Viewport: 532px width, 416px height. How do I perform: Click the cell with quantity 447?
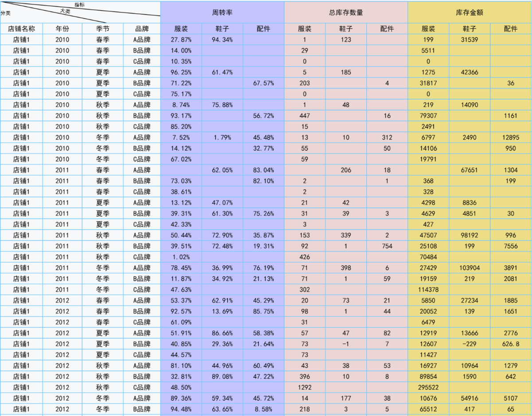click(305, 116)
